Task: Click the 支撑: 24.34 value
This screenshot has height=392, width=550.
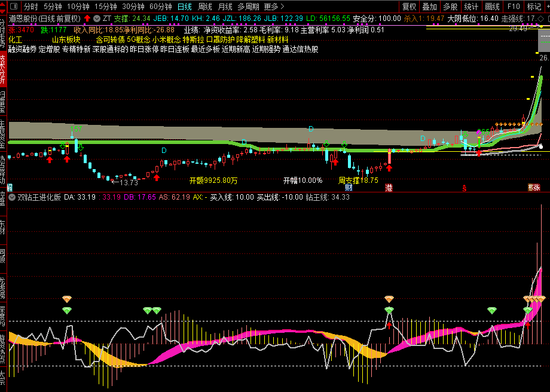Action: (x=132, y=19)
